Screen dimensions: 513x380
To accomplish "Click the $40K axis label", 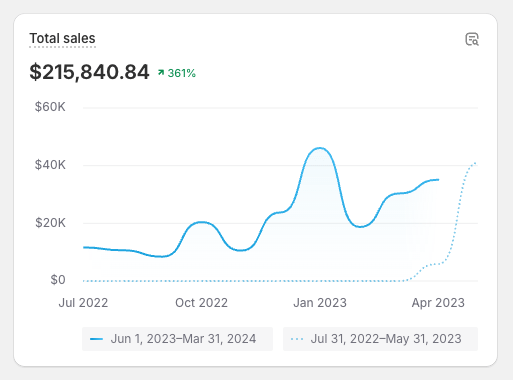I will [x=50, y=165].
